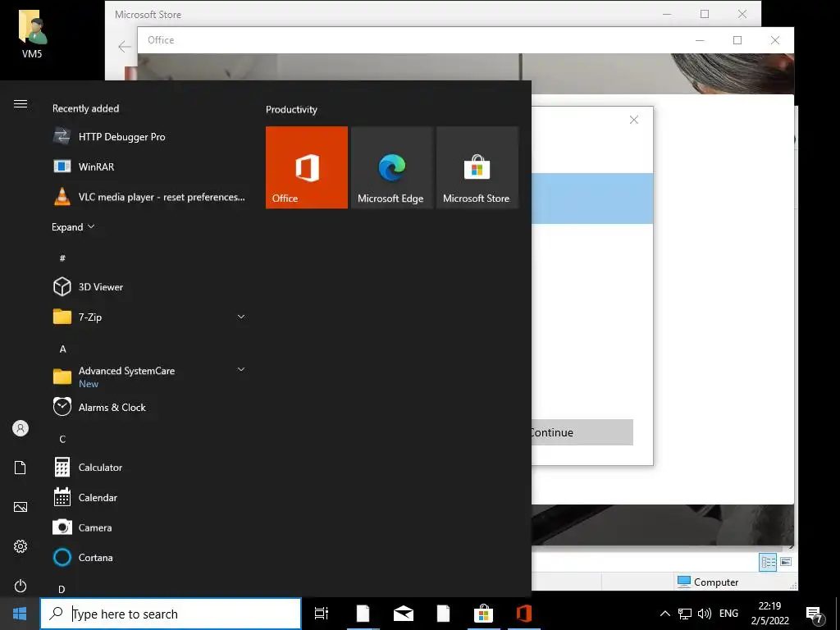Open the Microsoft Edge tile
The image size is (840, 630).
coord(391,167)
